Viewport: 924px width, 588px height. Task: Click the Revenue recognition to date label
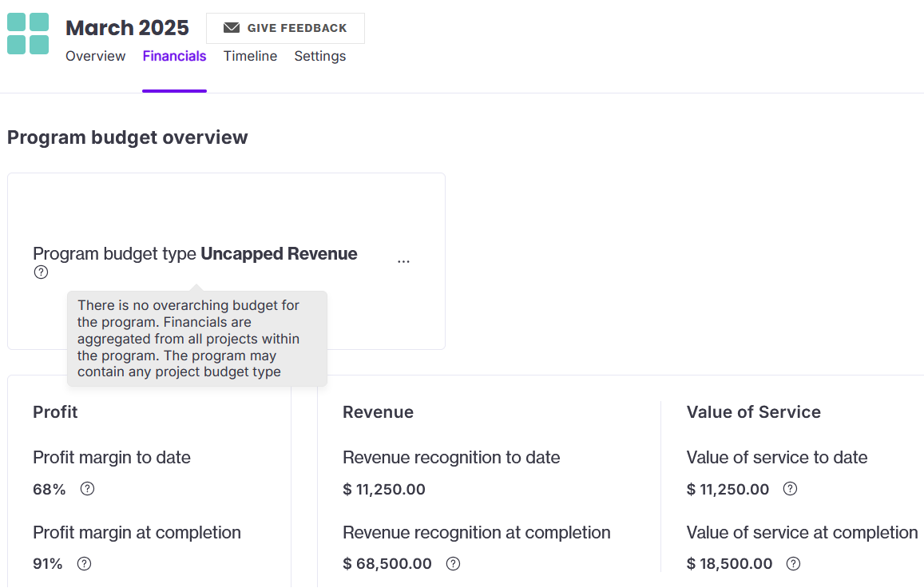(x=451, y=458)
